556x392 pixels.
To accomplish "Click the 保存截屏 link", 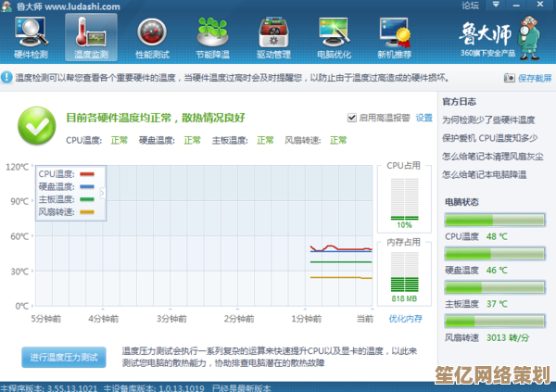I will [x=535, y=78].
